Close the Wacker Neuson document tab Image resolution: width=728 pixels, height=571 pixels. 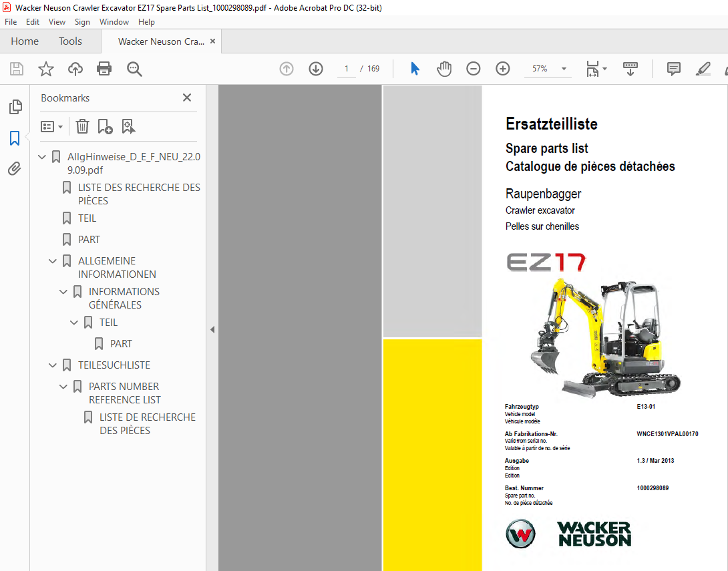(212, 41)
